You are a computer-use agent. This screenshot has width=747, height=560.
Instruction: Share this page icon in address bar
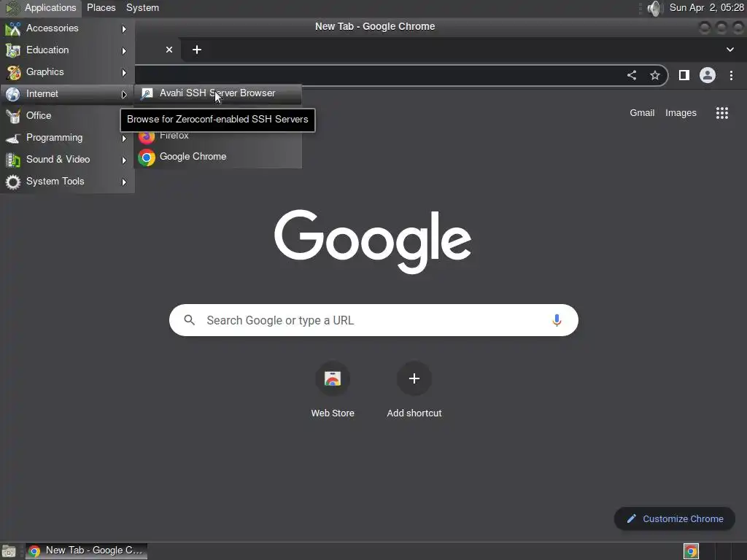point(632,75)
